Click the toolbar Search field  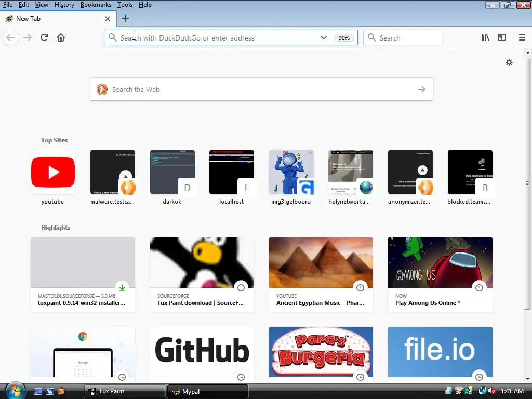[403, 37]
